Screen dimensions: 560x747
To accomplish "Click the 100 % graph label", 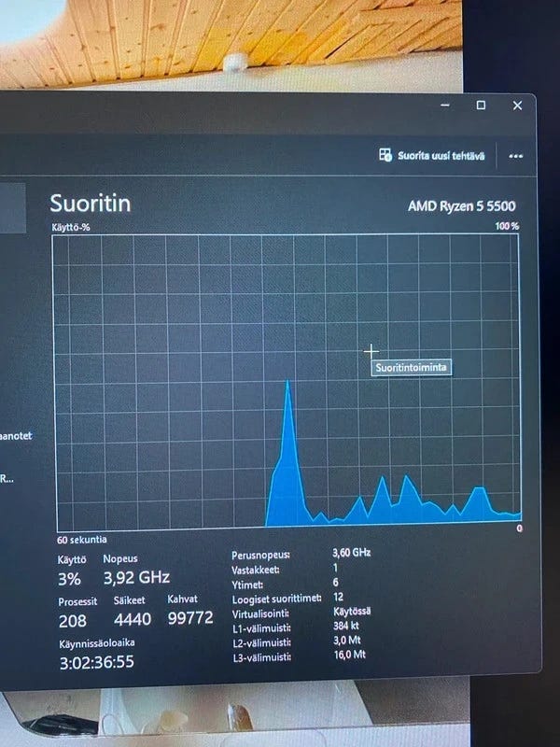I will pyautogui.click(x=507, y=226).
